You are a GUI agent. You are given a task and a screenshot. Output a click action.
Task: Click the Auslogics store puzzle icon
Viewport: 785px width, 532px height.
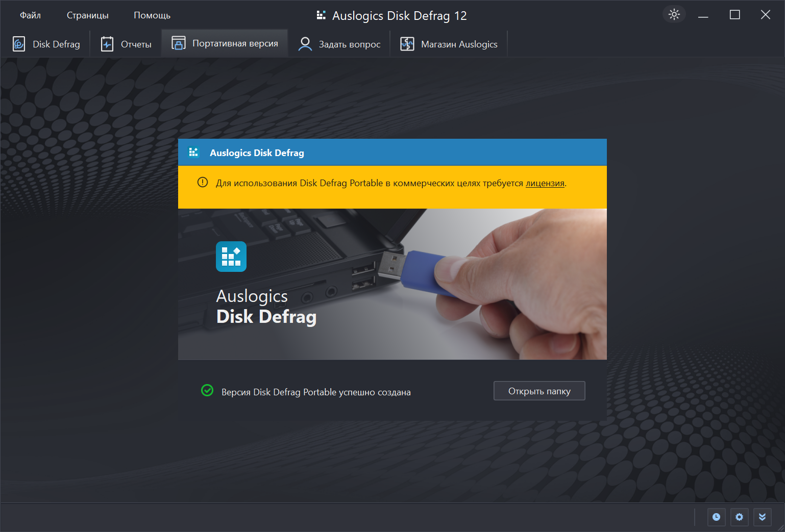coord(407,44)
